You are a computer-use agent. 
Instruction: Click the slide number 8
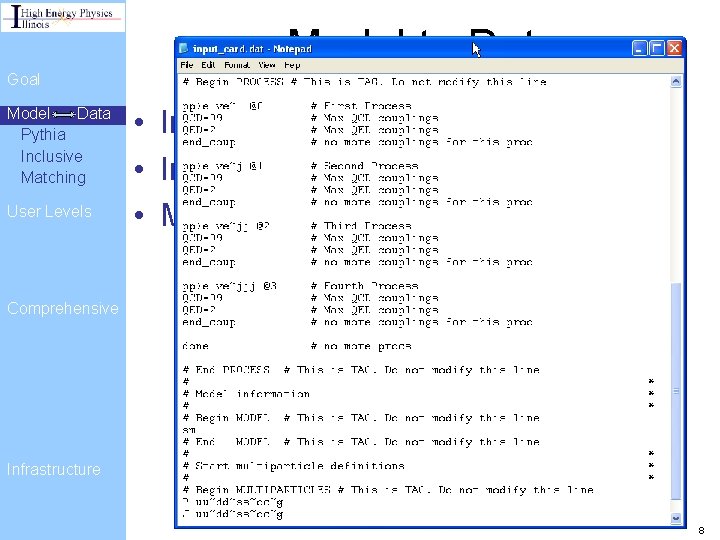701,531
